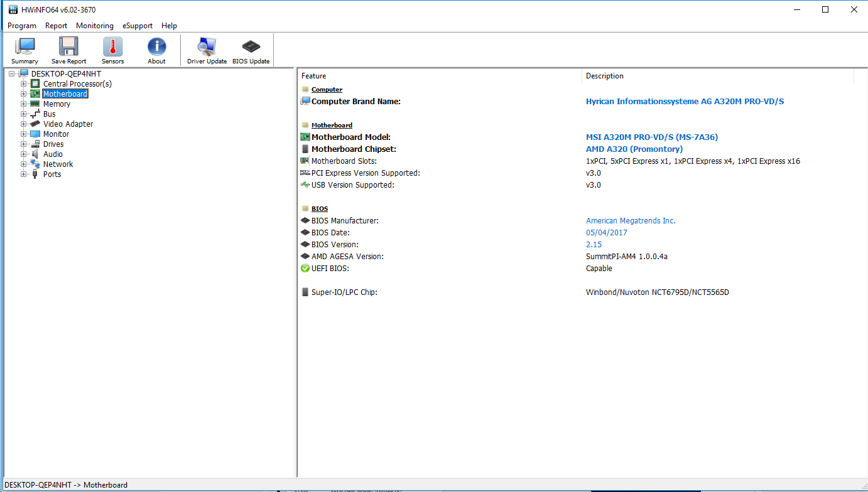Click the Save Report floppy icon
Screen dimensions: 868x492
(68, 47)
